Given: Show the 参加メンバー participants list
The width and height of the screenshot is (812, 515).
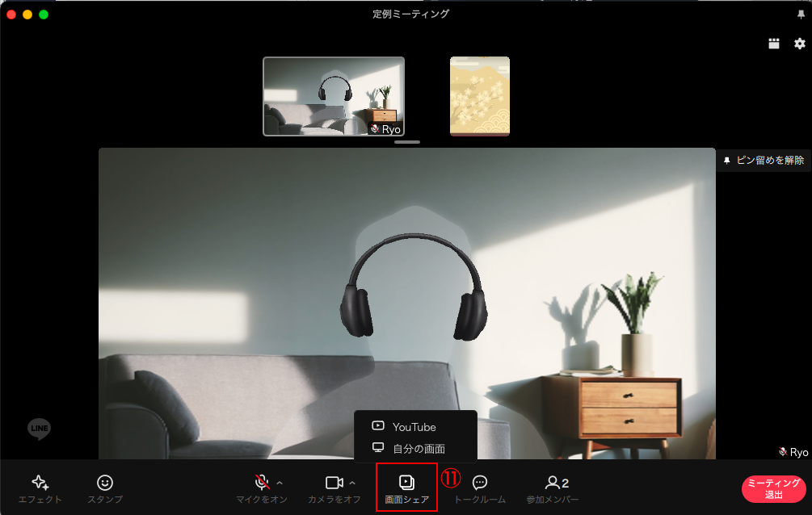Looking at the screenshot, I should [x=553, y=488].
